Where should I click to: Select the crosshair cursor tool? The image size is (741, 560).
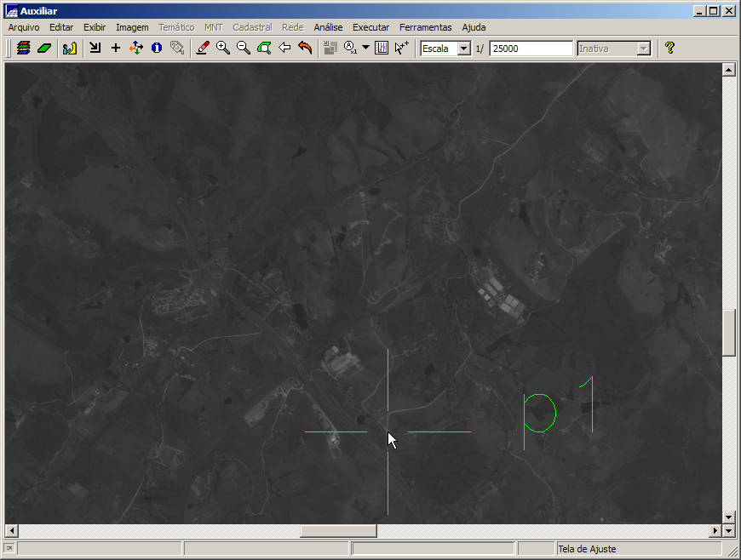(116, 49)
